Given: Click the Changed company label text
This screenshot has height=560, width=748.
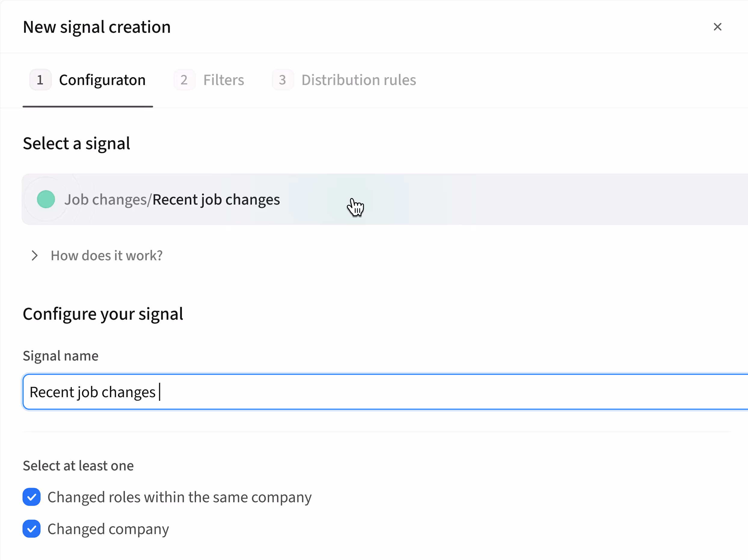Looking at the screenshot, I should (x=108, y=529).
